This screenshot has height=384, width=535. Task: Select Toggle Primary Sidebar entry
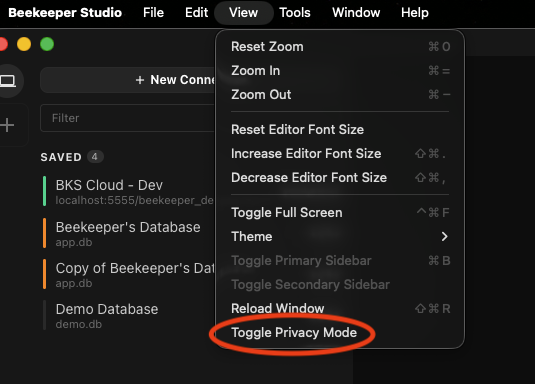[340, 260]
